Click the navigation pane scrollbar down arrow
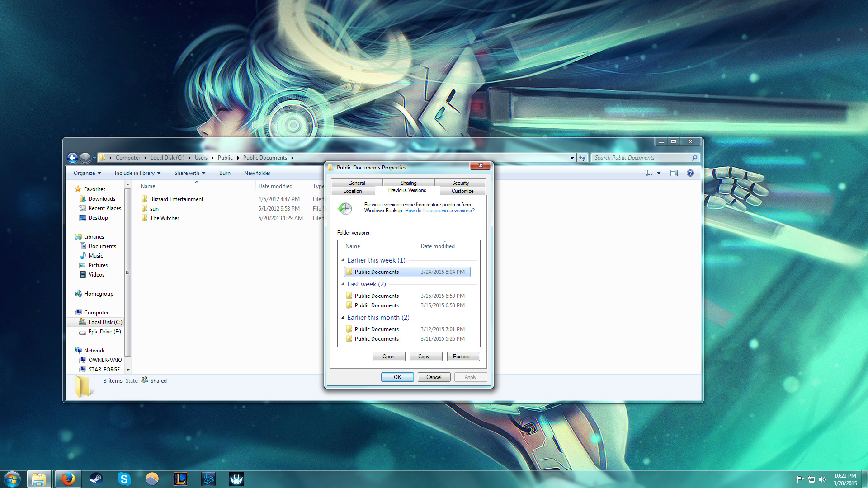The width and height of the screenshot is (868, 488). [x=128, y=370]
